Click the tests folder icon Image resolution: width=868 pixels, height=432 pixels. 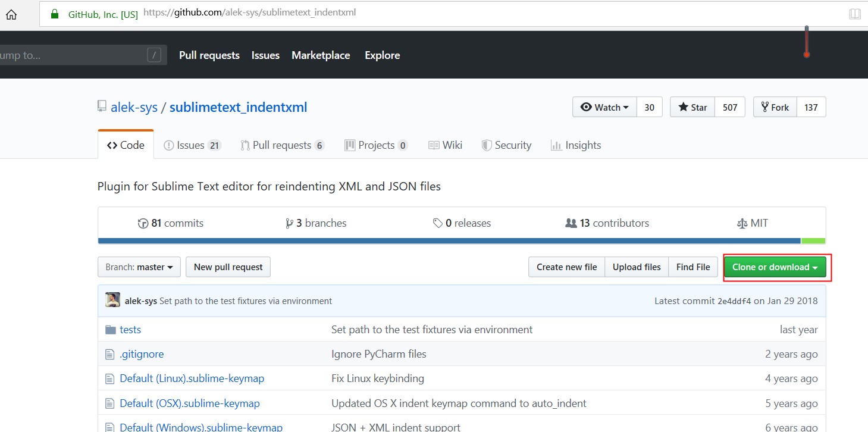pos(110,330)
